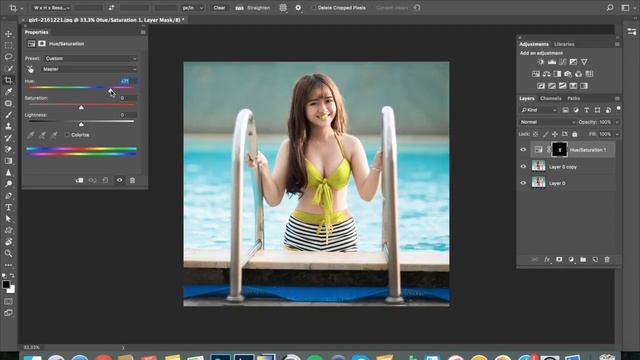
Task: Create a new group folder
Action: coord(583,260)
